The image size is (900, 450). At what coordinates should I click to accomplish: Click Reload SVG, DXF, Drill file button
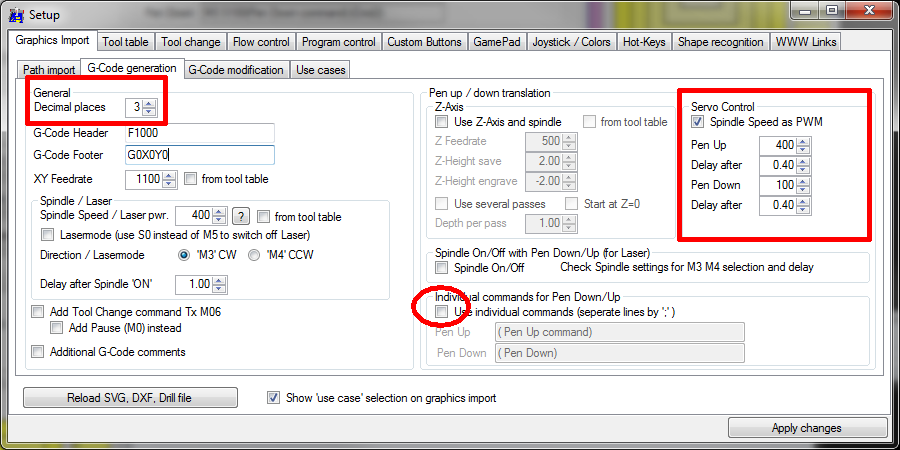coord(130,398)
